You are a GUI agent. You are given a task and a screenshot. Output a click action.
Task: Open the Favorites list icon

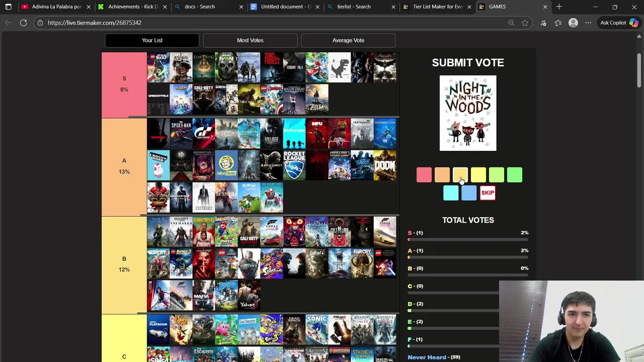pyautogui.click(x=558, y=23)
